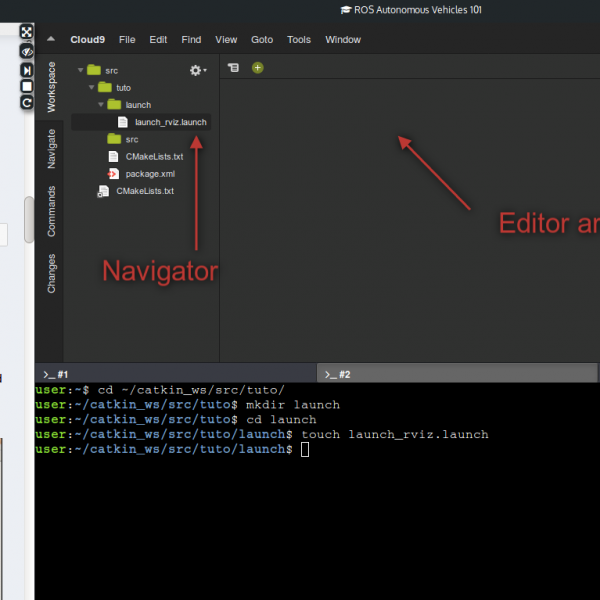Click the green plus new tab button
600x600 pixels.
click(x=258, y=68)
